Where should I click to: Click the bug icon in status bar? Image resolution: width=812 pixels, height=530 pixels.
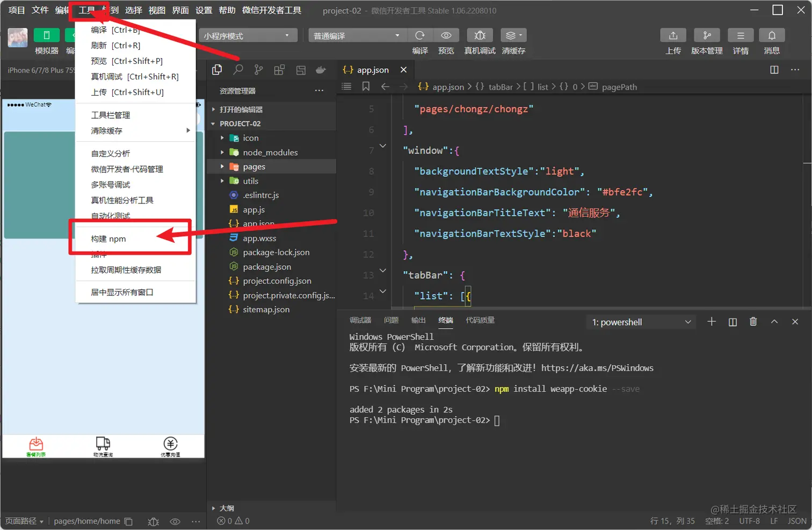point(154,521)
